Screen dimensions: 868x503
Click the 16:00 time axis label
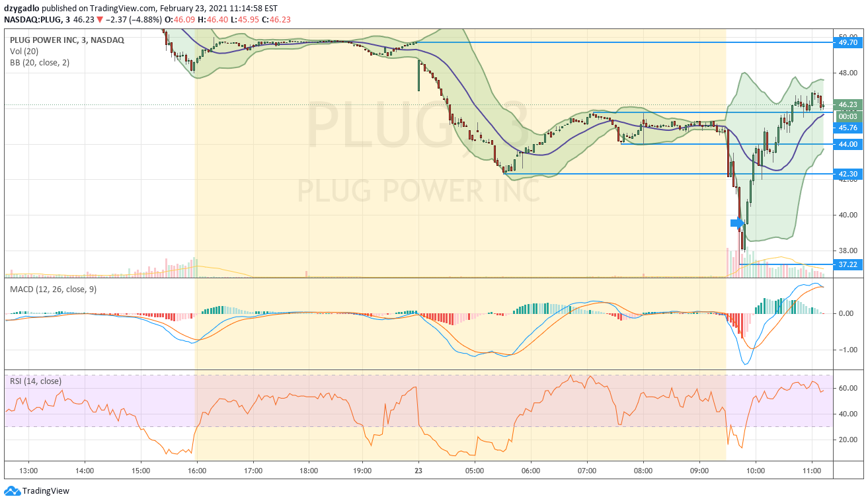pyautogui.click(x=197, y=471)
